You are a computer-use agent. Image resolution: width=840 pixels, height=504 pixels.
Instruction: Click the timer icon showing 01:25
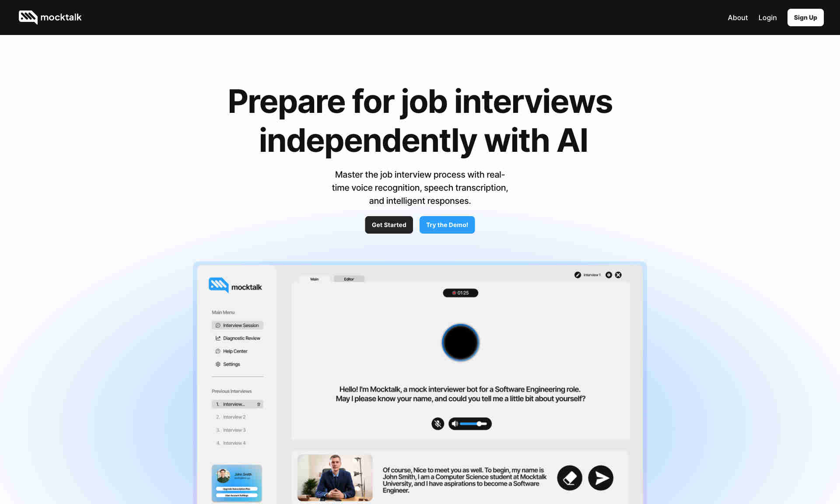tap(461, 293)
